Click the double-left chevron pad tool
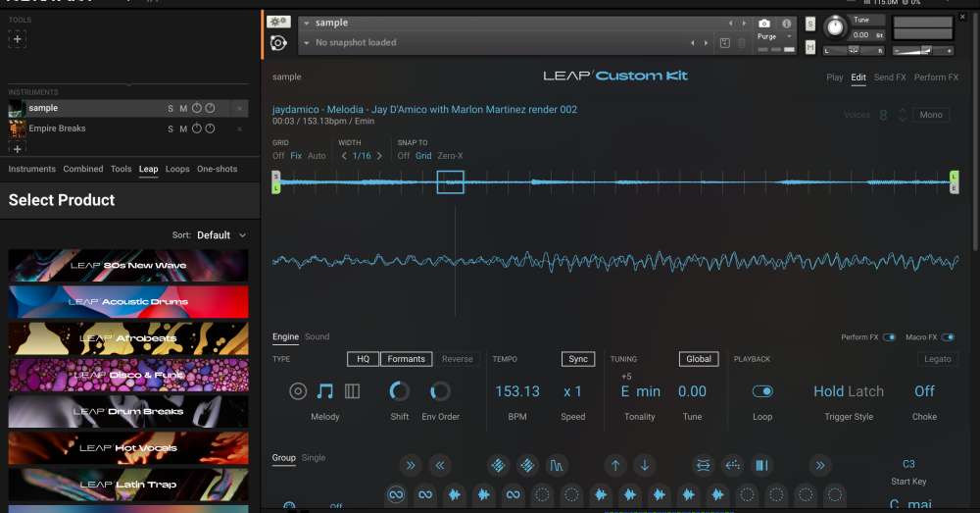This screenshot has width=980, height=513. pyautogui.click(x=439, y=466)
